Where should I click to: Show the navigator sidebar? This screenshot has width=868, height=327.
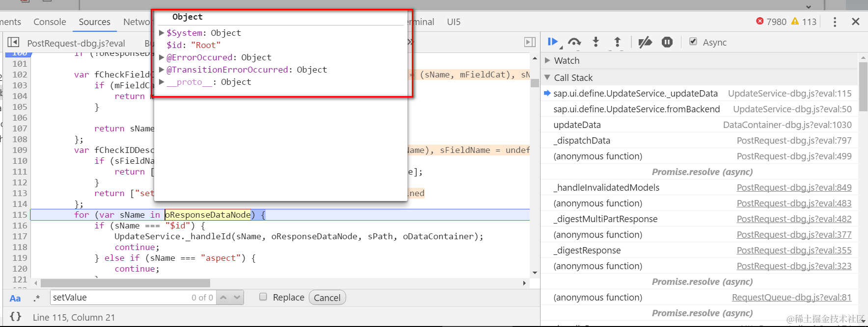[x=14, y=43]
